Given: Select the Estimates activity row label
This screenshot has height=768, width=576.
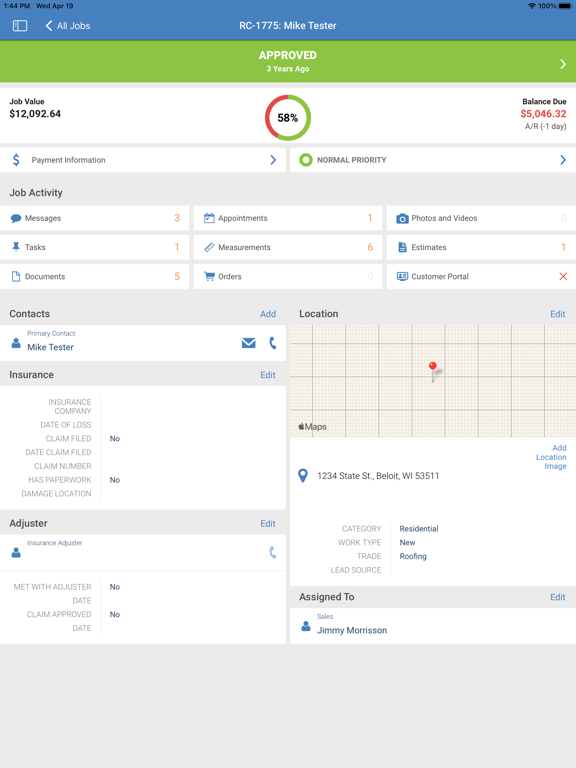Looking at the screenshot, I should point(429,247).
